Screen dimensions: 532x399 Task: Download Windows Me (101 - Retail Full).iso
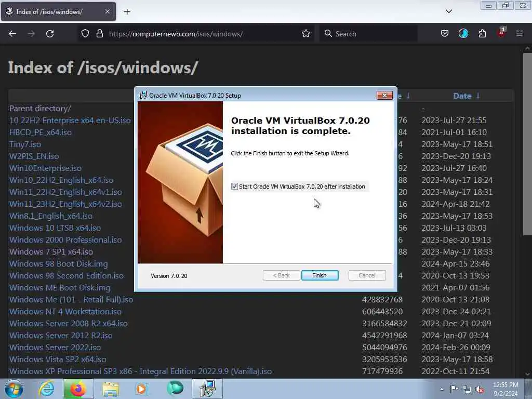tap(71, 300)
